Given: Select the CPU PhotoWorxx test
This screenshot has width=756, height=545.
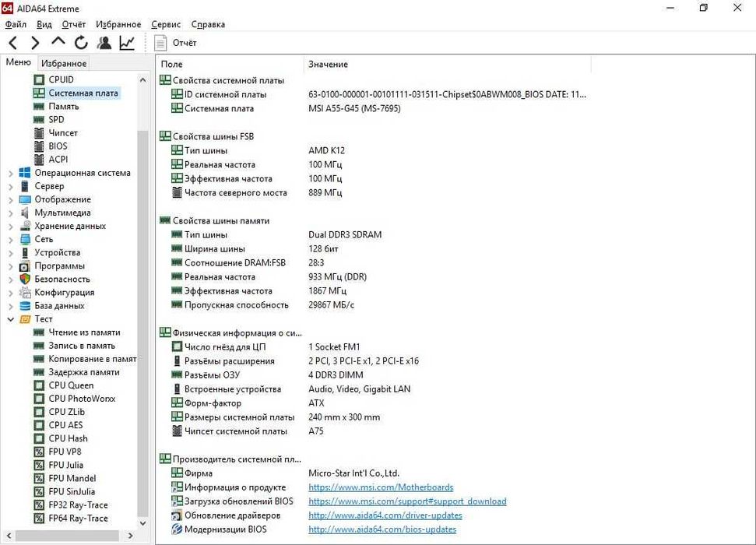Looking at the screenshot, I should point(82,399).
